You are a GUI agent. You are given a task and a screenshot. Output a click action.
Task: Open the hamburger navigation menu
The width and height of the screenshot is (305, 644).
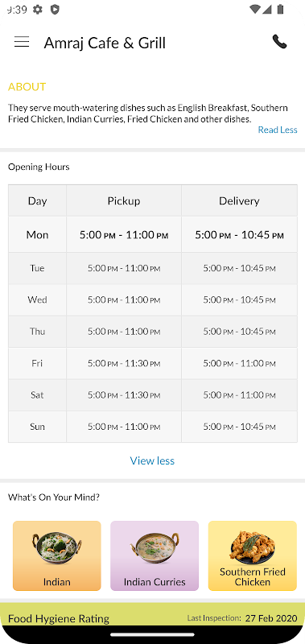[22, 42]
